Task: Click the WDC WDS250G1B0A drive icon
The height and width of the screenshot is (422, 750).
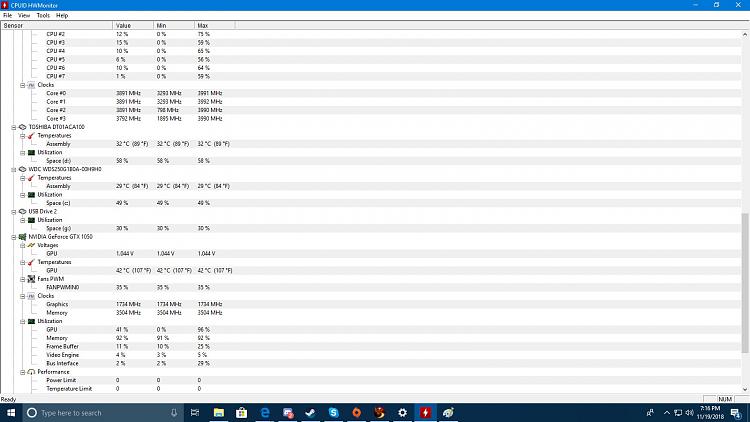Action: [x=22, y=169]
